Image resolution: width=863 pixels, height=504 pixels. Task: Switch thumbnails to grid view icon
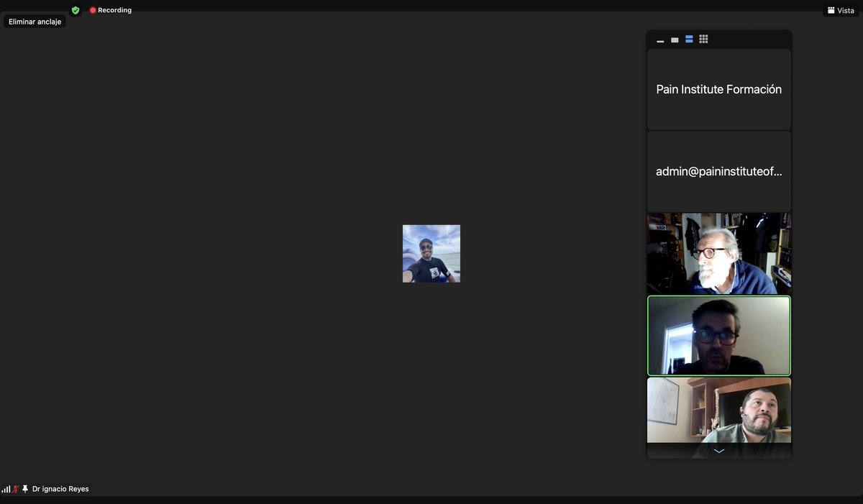(x=703, y=40)
